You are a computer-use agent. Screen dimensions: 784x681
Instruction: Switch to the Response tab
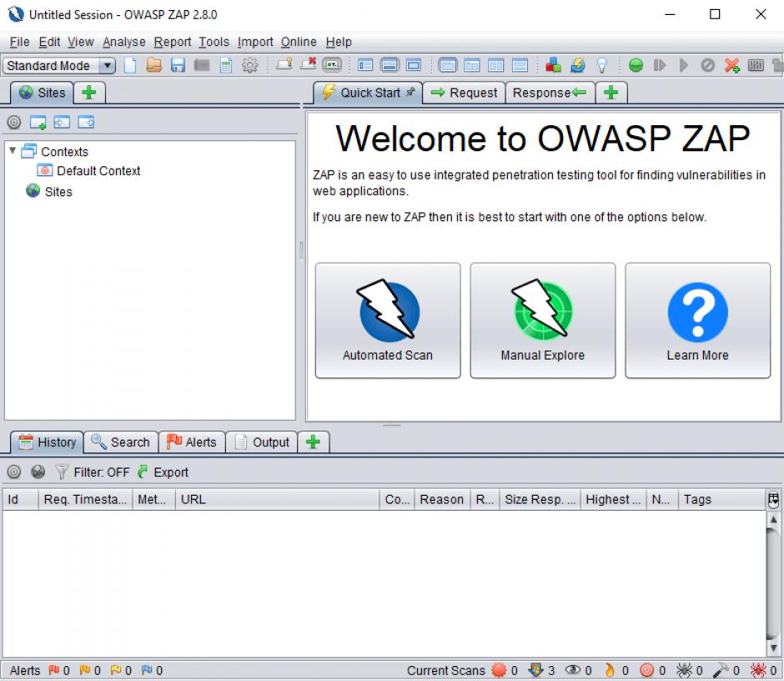(x=550, y=93)
